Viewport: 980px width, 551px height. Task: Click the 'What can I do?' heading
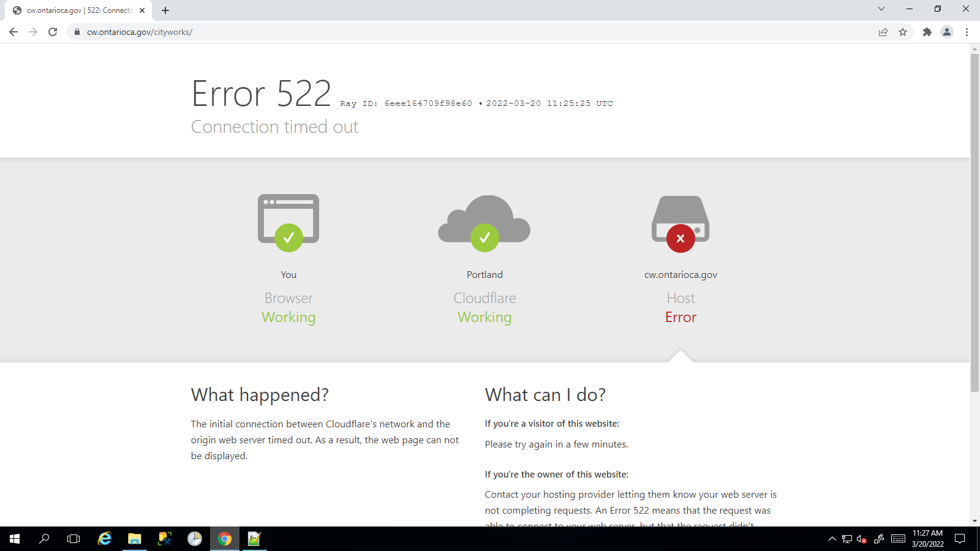tap(545, 395)
